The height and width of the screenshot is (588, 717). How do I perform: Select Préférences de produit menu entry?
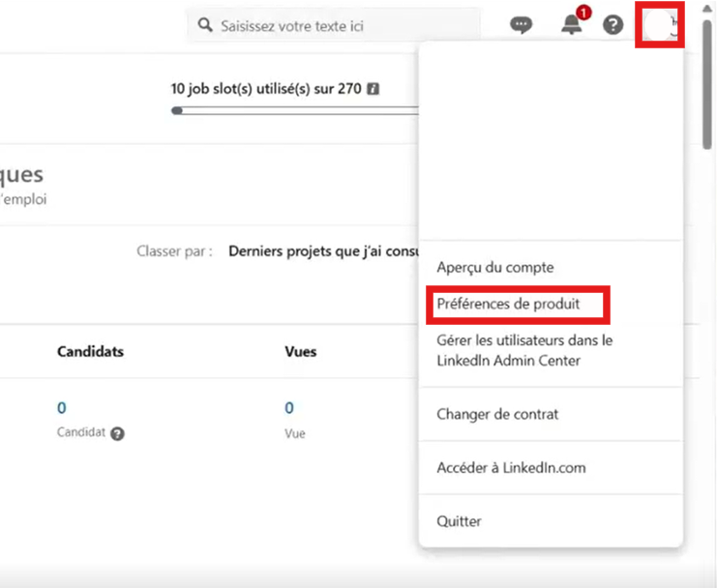(508, 304)
